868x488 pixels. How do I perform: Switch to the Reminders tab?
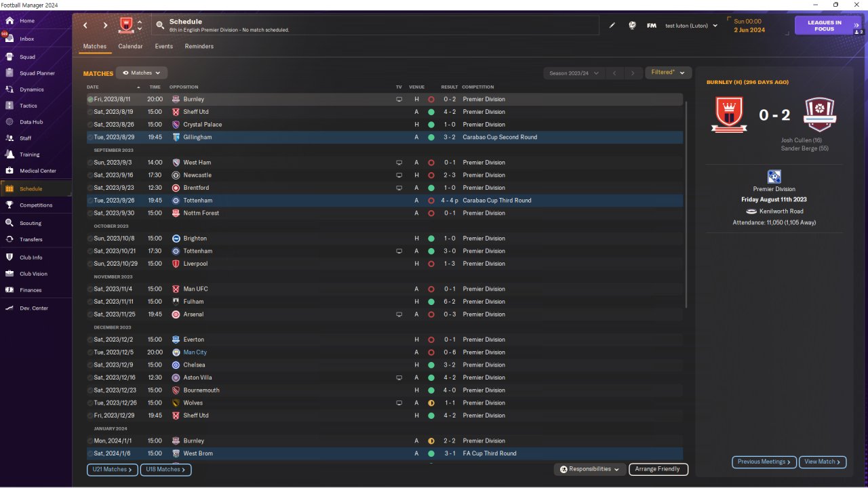click(x=199, y=46)
